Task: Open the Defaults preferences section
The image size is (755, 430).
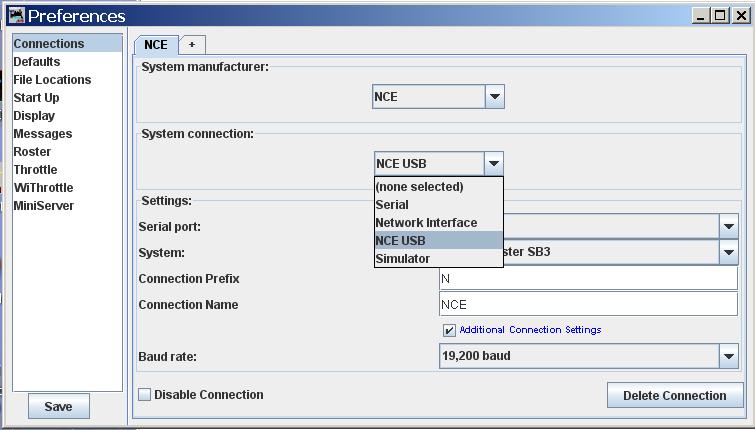Action: [x=67, y=62]
